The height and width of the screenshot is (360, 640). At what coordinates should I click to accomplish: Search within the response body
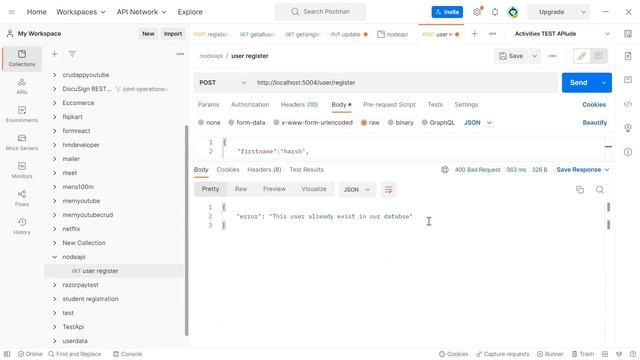[600, 189]
